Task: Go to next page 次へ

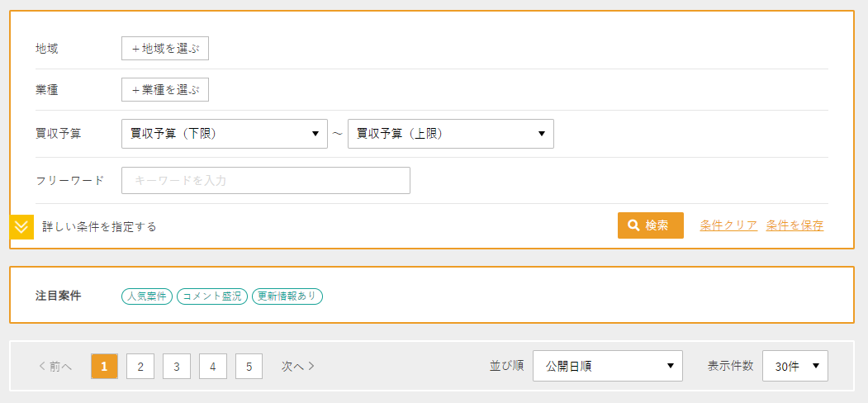Action: [298, 367]
